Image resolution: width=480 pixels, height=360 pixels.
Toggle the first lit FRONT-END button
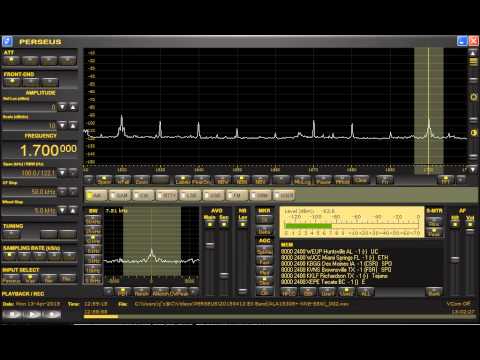(x=12, y=82)
